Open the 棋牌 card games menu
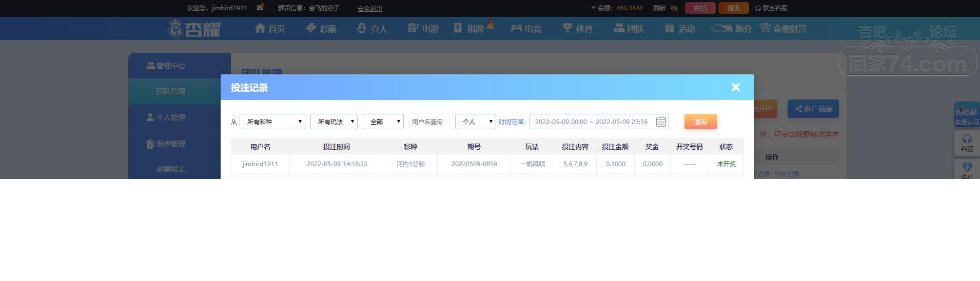980x281 pixels. [469, 28]
